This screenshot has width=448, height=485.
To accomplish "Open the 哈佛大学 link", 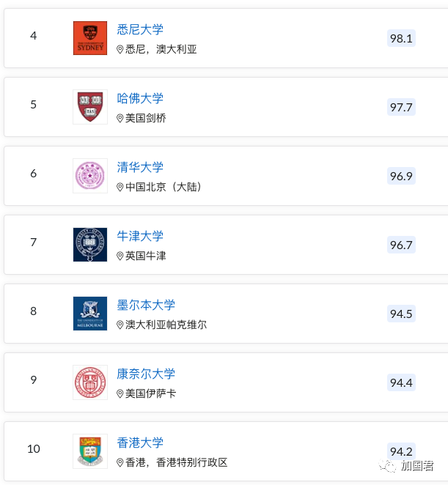I will [140, 98].
